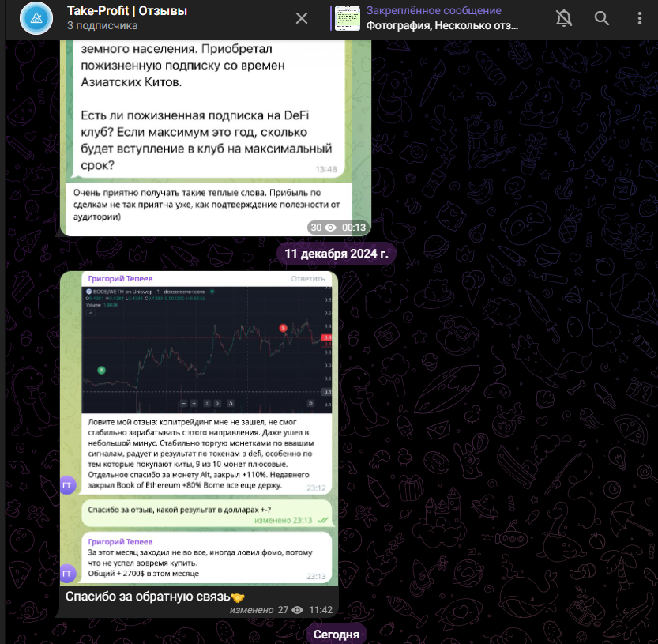The image size is (658, 644).
Task: Click the Ответить label in the screenshot
Action: tap(307, 278)
